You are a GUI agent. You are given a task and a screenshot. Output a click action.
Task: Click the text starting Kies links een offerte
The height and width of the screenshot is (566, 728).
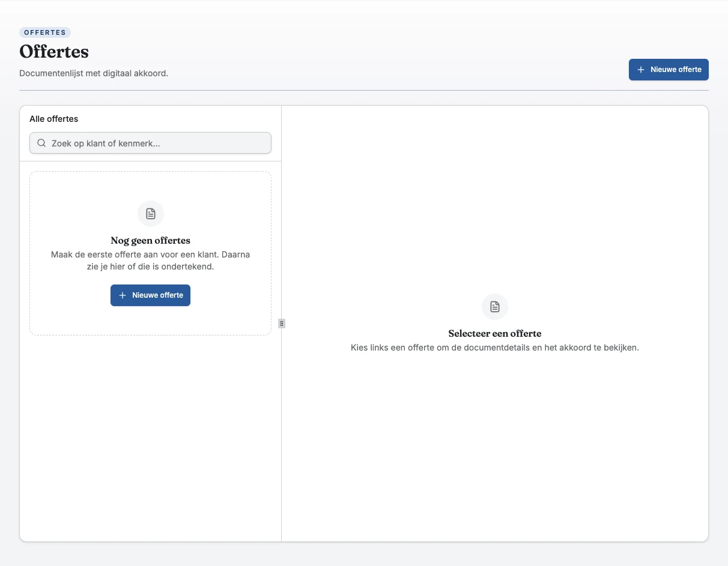click(495, 348)
